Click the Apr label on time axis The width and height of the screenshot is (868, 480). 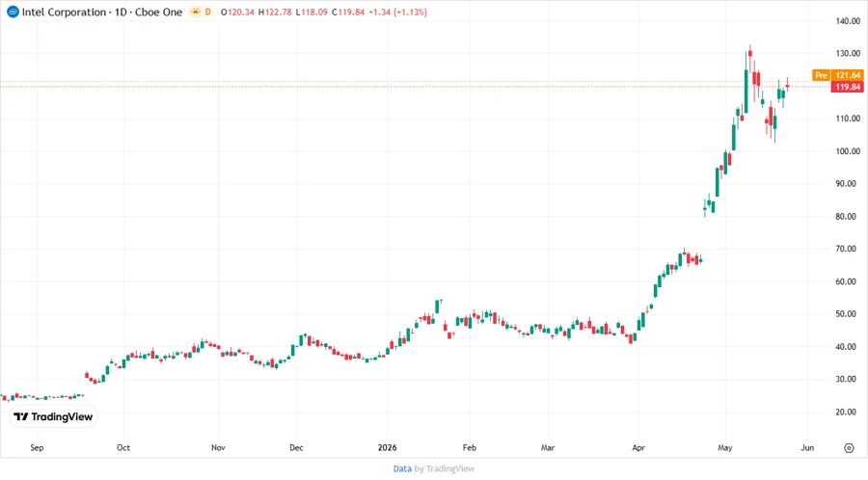638,447
